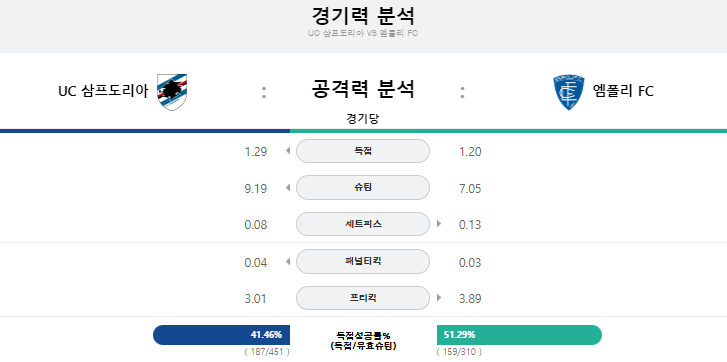Image resolution: width=727 pixels, height=362 pixels.
Task: Click right arrow beside 세트피스 pill
Action: click(439, 224)
